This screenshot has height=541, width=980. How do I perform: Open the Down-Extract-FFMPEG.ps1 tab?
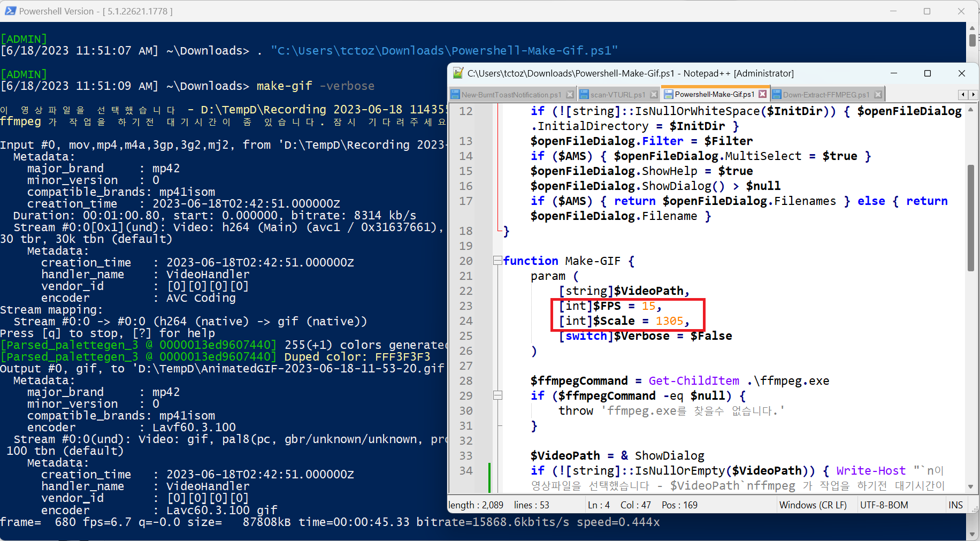[x=828, y=95]
